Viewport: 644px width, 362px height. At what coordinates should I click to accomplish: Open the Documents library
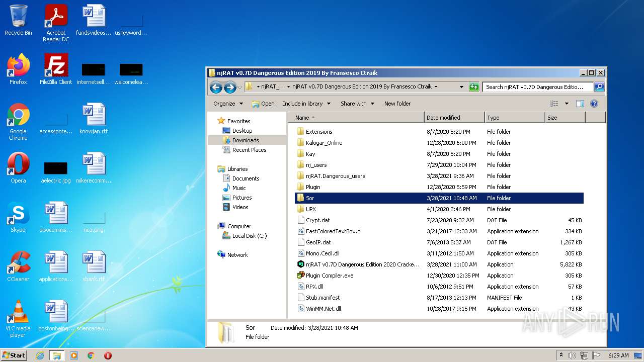tap(246, 178)
